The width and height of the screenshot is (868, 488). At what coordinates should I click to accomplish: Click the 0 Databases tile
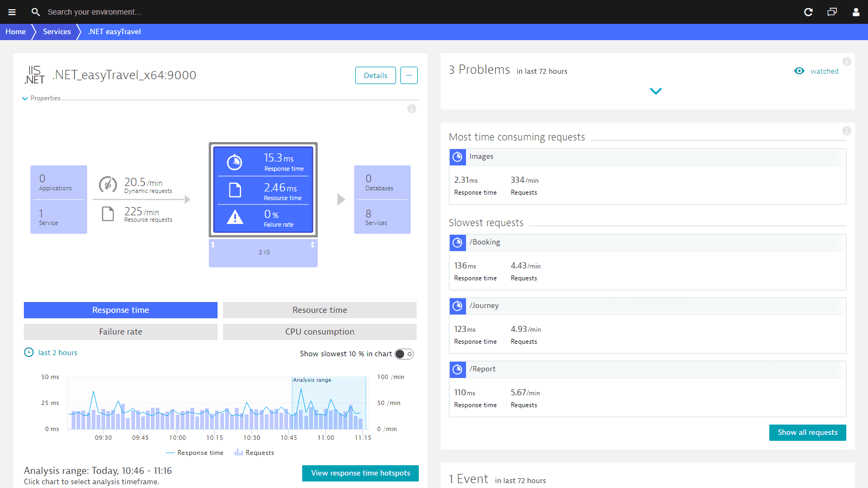(382, 183)
